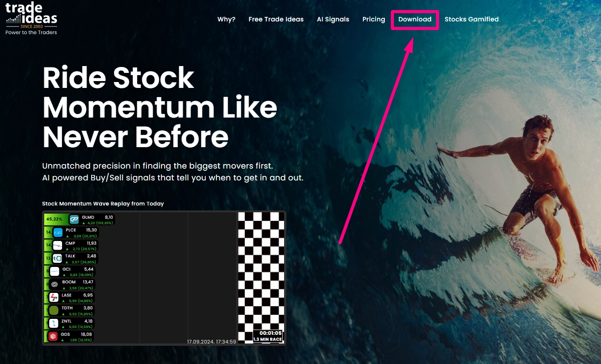Select the PLCE stock logo icon
The width and height of the screenshot is (601, 364).
[x=58, y=233]
